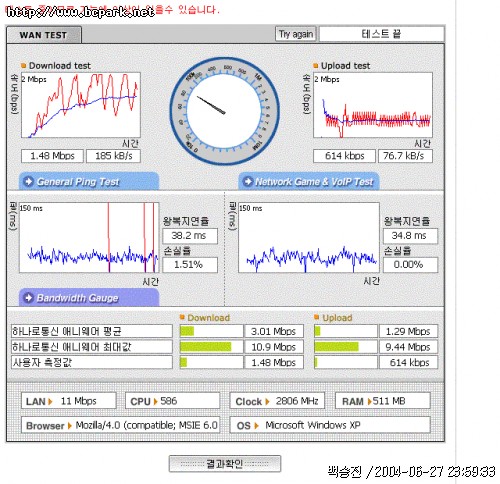Select the 614 kbps upload speed field
Image resolution: width=500 pixels, height=484 pixels.
[x=344, y=156]
